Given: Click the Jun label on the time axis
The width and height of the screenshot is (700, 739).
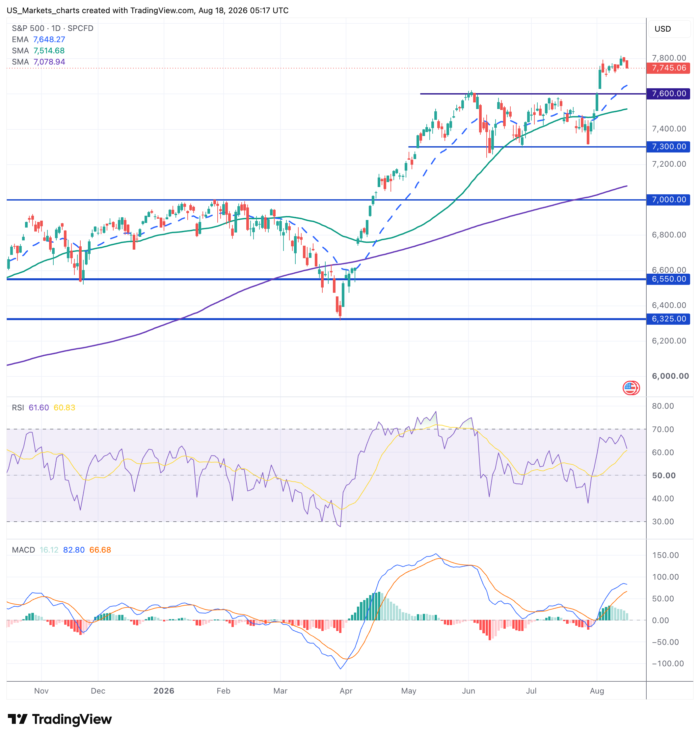Looking at the screenshot, I should pos(469,691).
